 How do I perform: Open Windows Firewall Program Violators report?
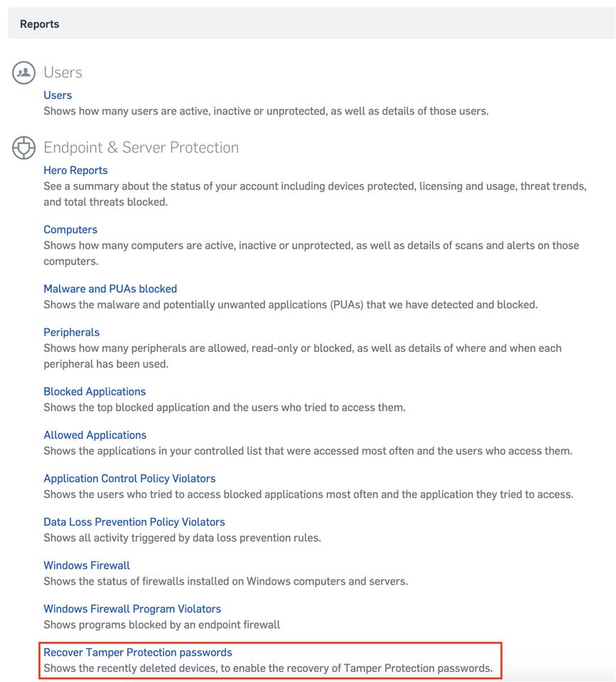132,609
